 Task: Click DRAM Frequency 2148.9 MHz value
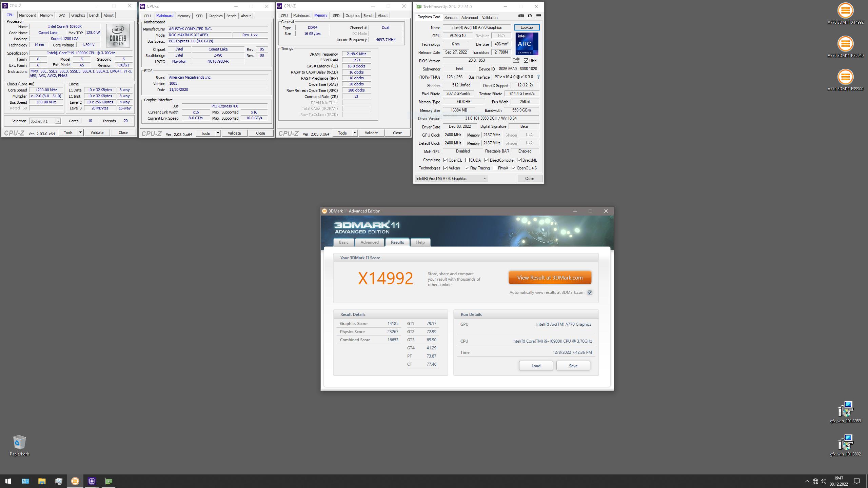pos(356,54)
